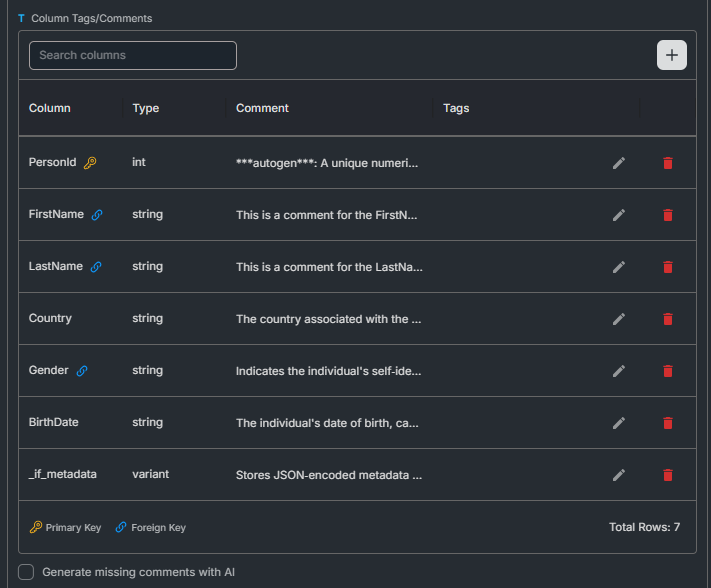Image resolution: width=711 pixels, height=588 pixels.
Task: Click the Comment column header
Action: [262, 108]
